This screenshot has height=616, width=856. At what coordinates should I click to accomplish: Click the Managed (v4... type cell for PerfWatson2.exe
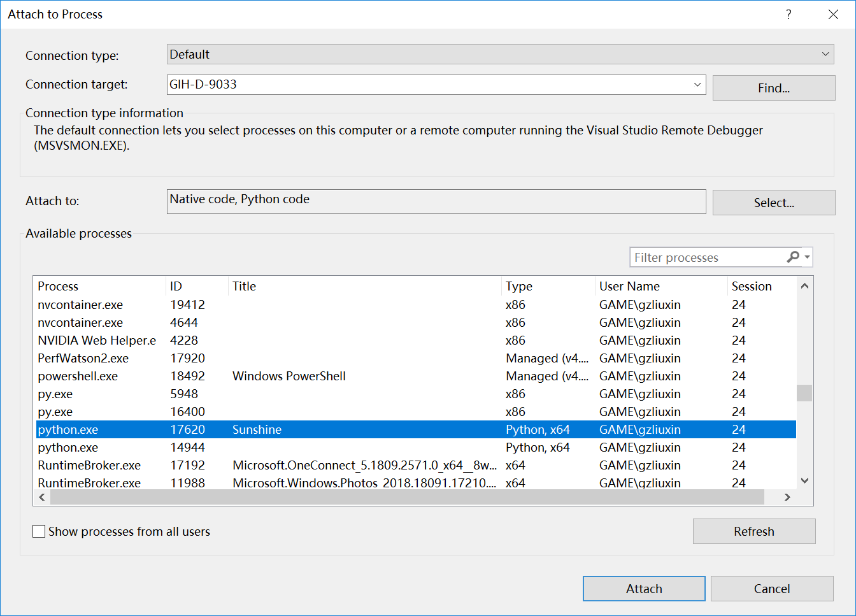pyautogui.click(x=547, y=358)
